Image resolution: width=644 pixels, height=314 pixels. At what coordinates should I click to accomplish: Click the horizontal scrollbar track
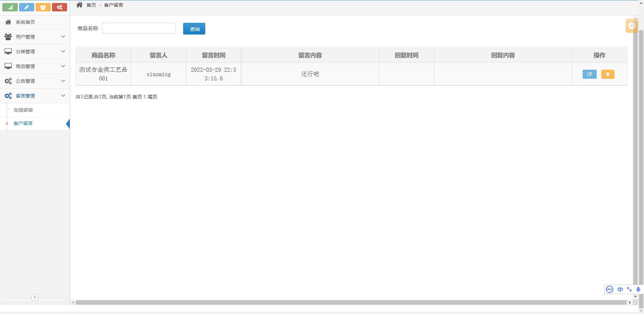click(x=351, y=302)
